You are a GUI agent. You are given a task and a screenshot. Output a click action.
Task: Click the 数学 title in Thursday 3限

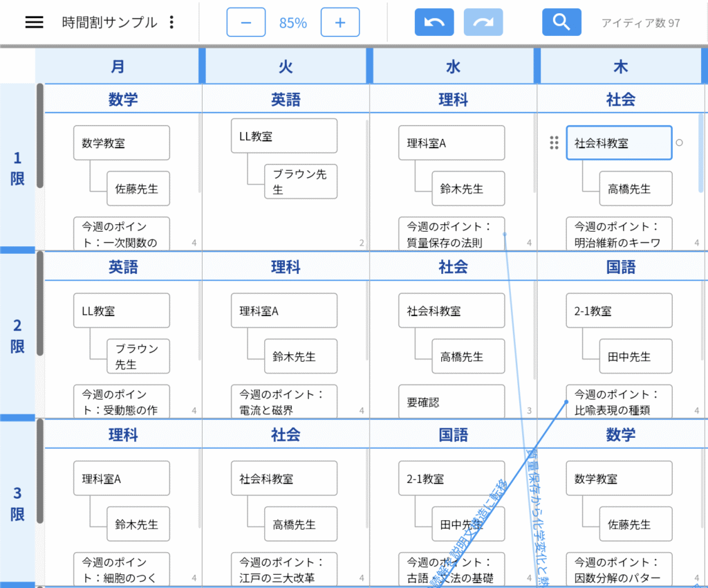click(620, 434)
